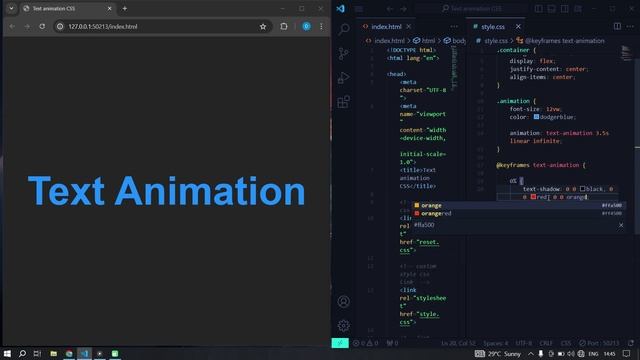Open the Windows Start menu
The height and width of the screenshot is (360, 640).
pos(7,353)
